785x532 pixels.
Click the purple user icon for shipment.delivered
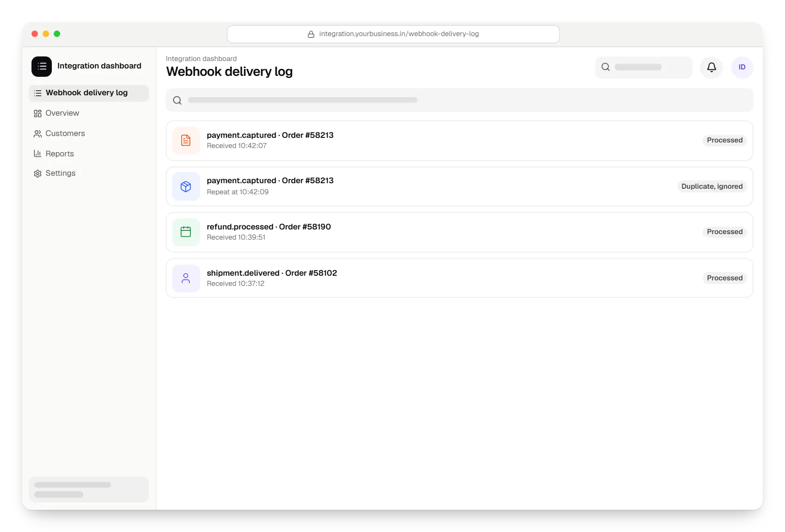pos(186,278)
